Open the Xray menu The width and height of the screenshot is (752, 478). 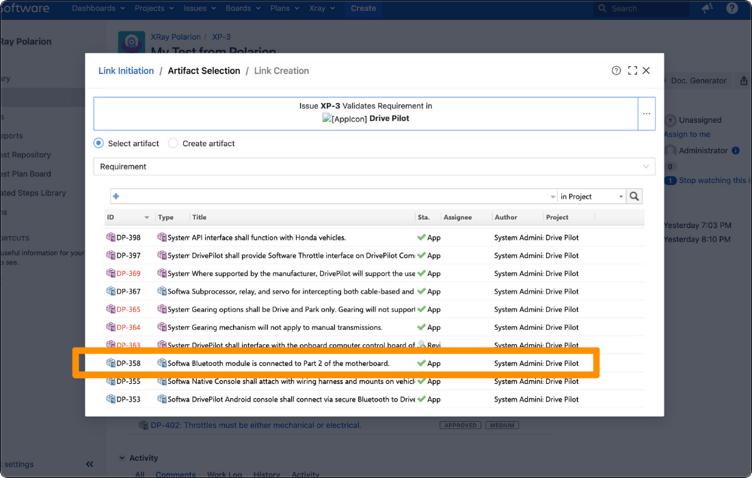(322, 8)
